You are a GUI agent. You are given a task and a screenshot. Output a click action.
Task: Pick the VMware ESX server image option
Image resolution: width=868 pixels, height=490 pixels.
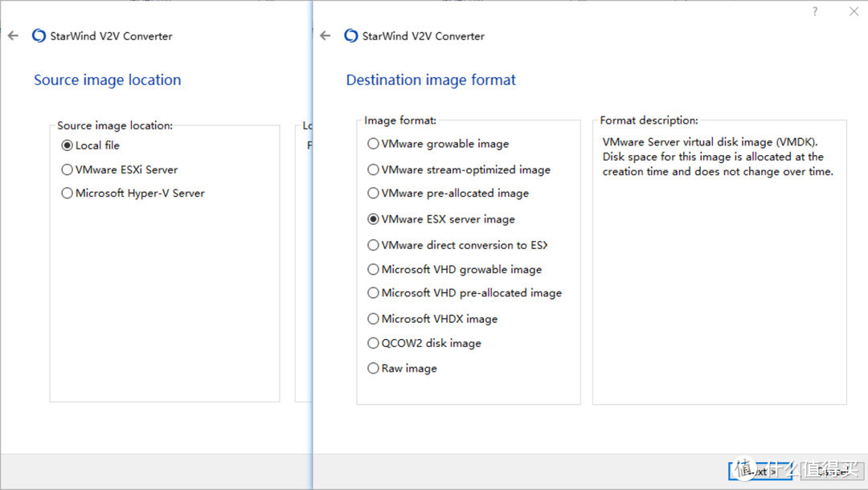[373, 218]
